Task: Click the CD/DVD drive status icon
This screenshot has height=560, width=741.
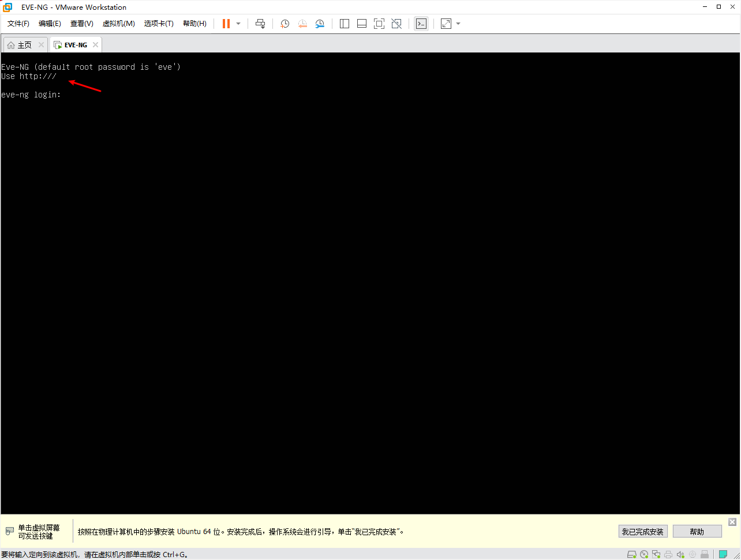Action: tap(644, 554)
